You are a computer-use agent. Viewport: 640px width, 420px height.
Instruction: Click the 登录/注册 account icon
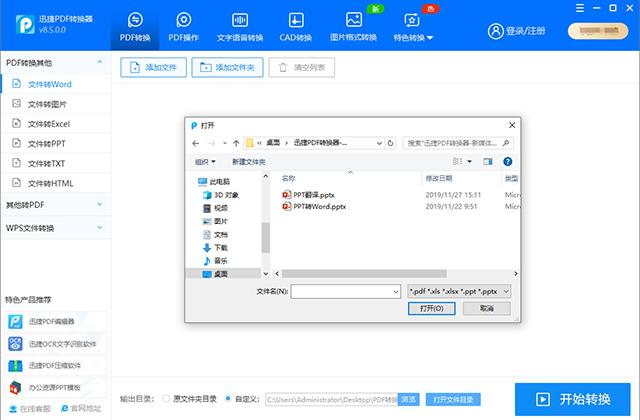496,31
